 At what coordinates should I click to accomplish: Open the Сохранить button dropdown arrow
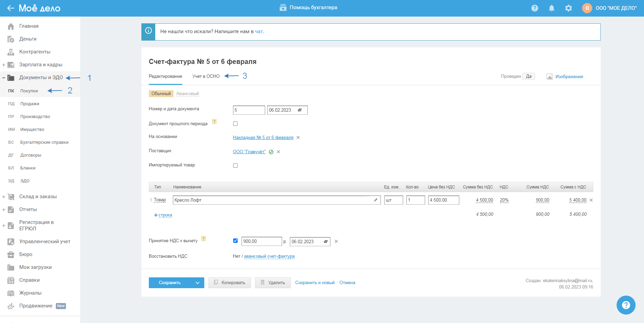pos(198,283)
